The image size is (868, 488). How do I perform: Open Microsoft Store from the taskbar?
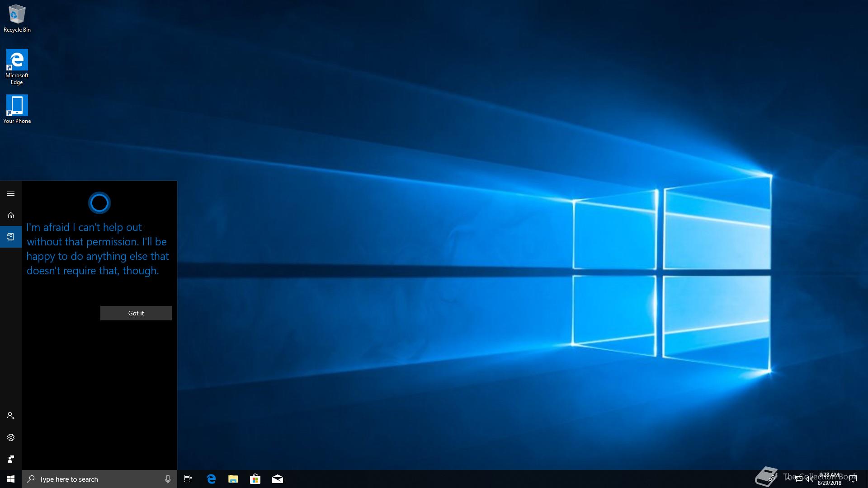tap(255, 479)
